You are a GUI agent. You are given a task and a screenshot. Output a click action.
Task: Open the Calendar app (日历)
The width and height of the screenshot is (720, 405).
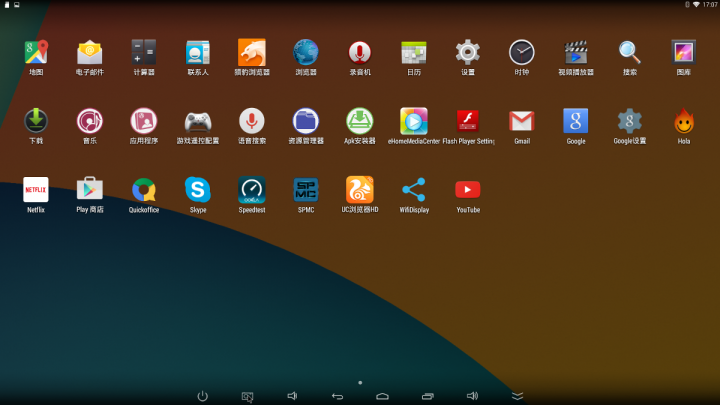click(414, 52)
